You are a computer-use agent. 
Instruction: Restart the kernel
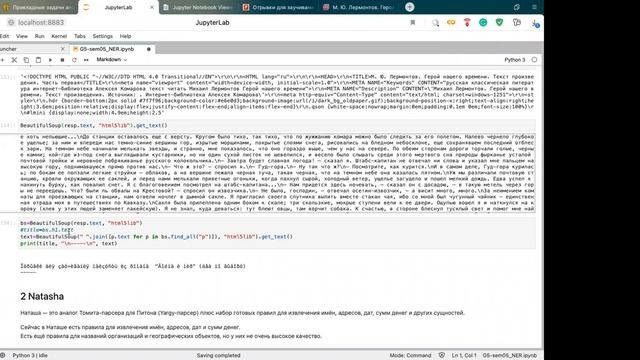click(74, 60)
